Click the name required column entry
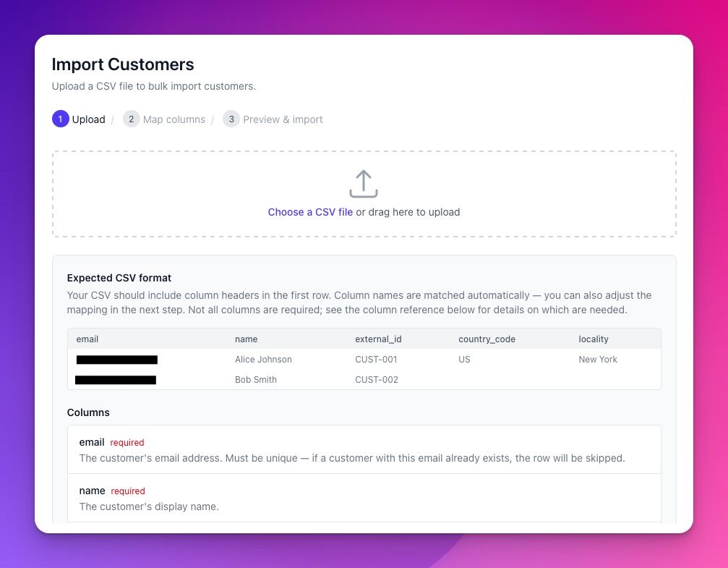The image size is (728, 568). (364, 499)
